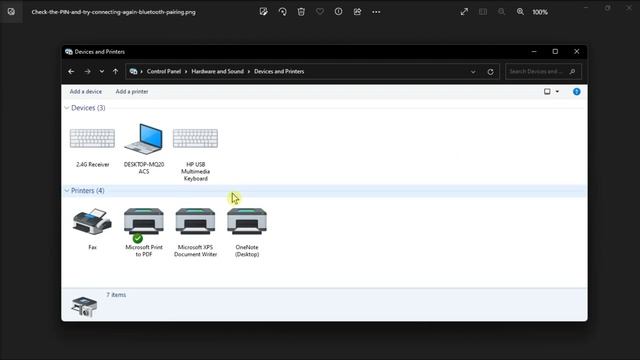Click the 100% zoom level label
The height and width of the screenshot is (360, 640).
point(540,12)
